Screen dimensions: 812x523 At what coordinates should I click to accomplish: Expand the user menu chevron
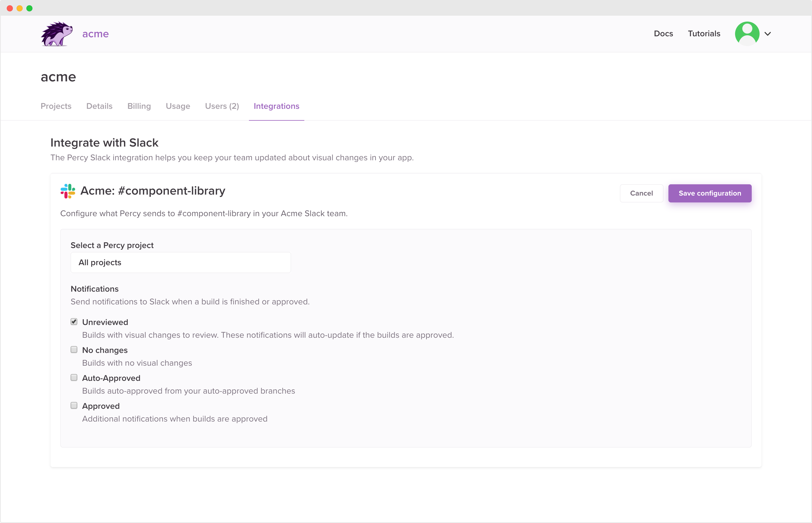[768, 34]
